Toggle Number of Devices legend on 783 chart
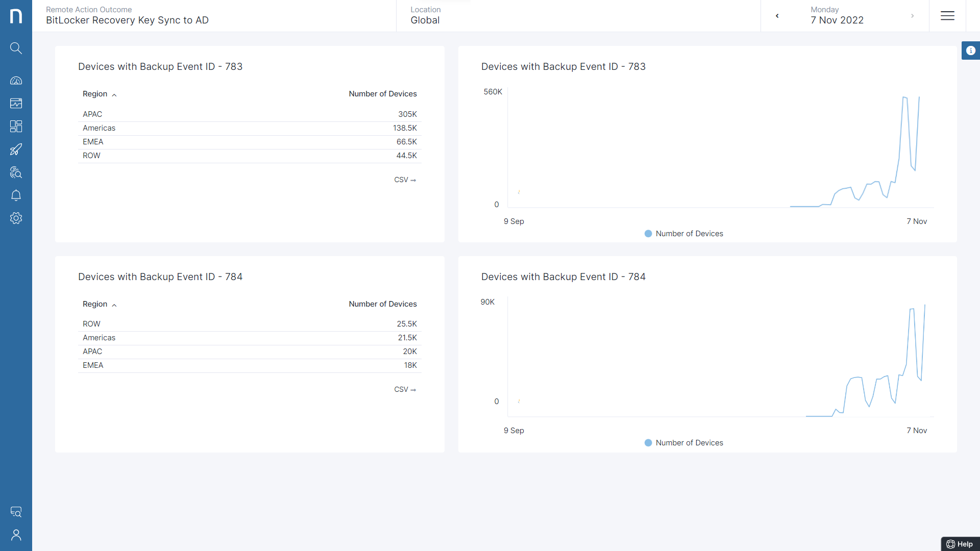Viewport: 980px width, 551px height. tap(684, 233)
